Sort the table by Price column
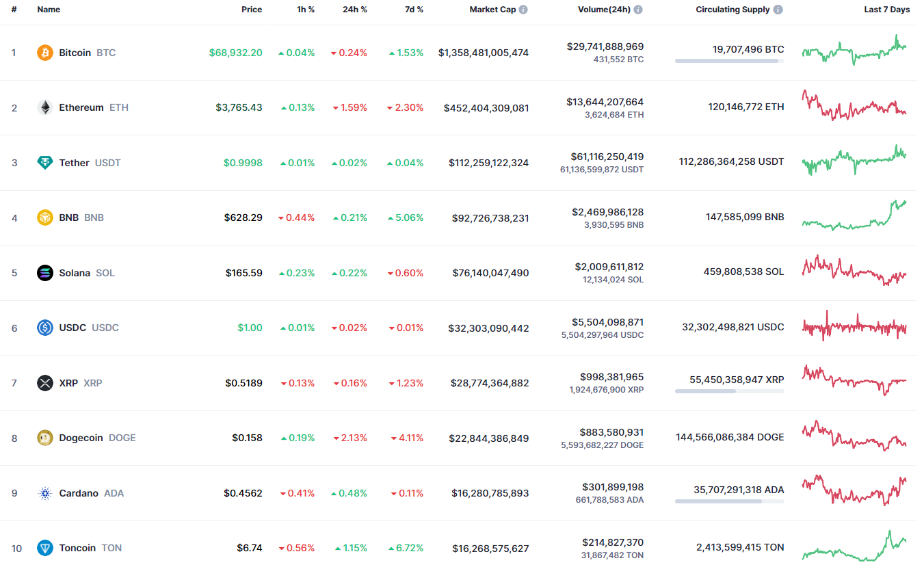Screen dimensions: 924x567 point(251,10)
